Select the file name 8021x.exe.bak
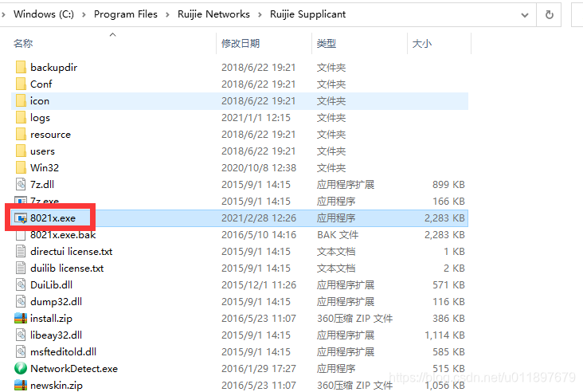The image size is (583, 392). pyautogui.click(x=63, y=235)
